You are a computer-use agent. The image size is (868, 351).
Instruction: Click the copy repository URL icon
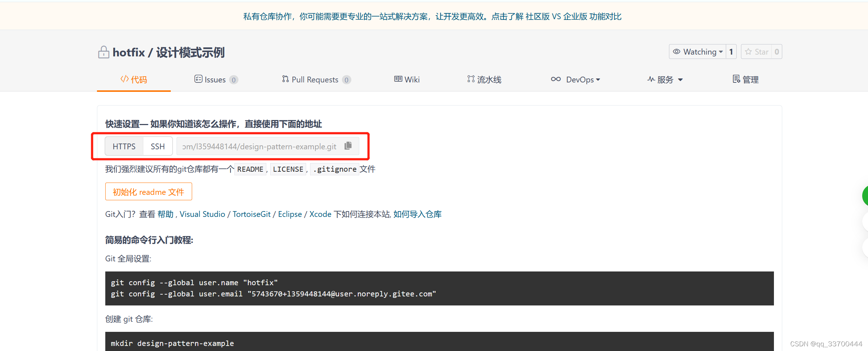tap(348, 146)
